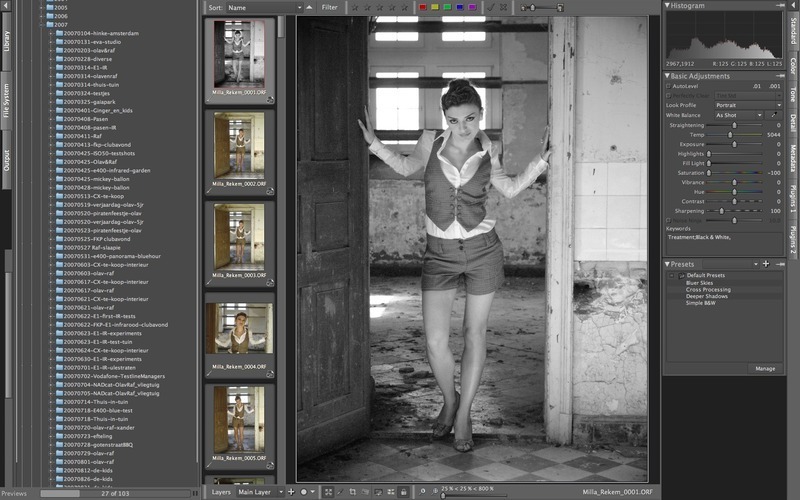Click the first rating star in filter bar
This screenshot has width=800, height=500.
[x=355, y=7]
